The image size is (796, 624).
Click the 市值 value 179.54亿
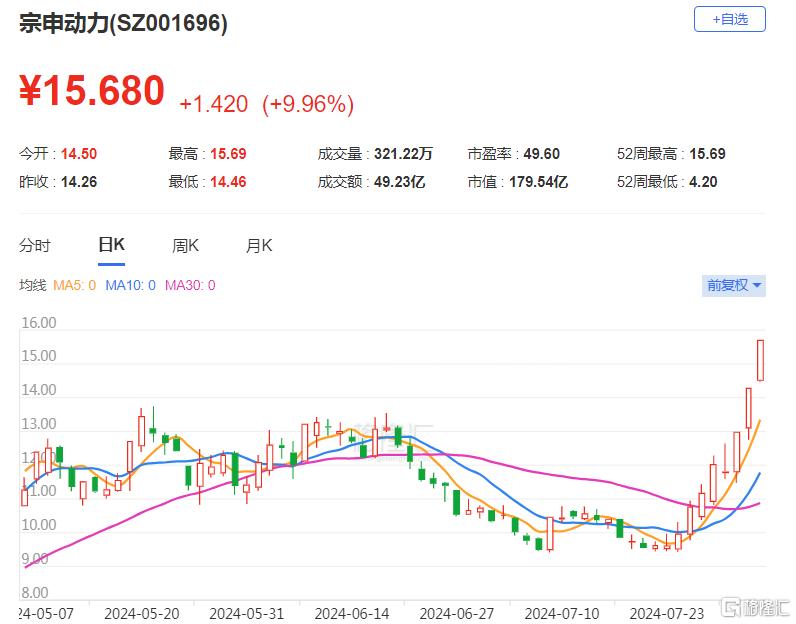pyautogui.click(x=539, y=182)
